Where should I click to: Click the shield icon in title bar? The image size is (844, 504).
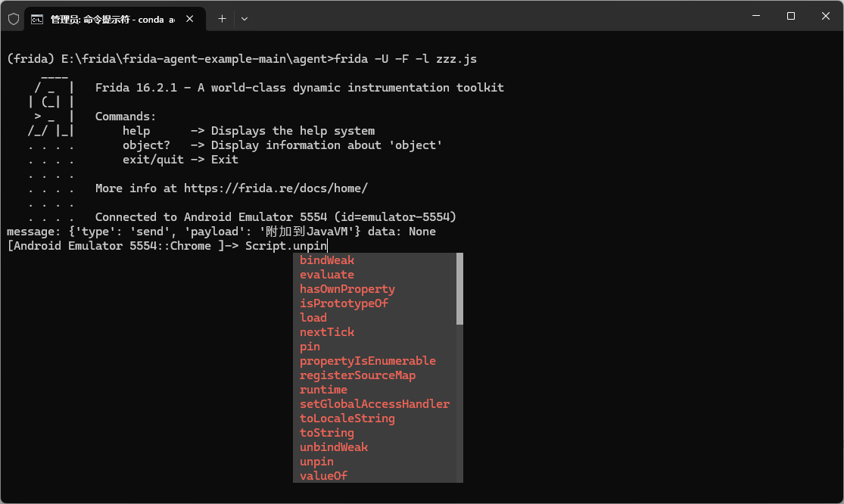14,19
